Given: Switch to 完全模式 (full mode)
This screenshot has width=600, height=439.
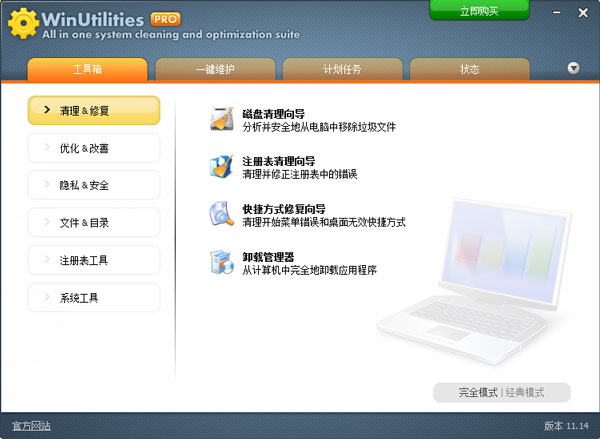Looking at the screenshot, I should (x=478, y=392).
